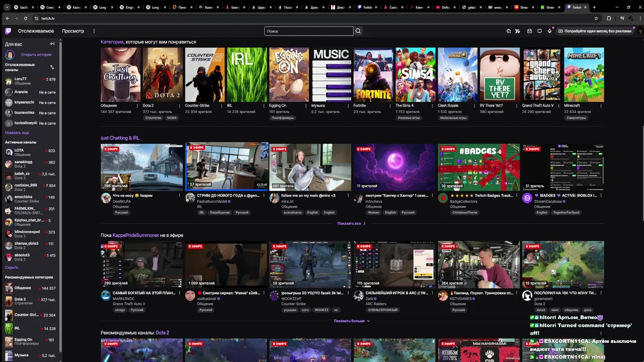Click the StreamDatabase channel avatar
Image resolution: width=644 pixels, height=362 pixels.
[527, 198]
